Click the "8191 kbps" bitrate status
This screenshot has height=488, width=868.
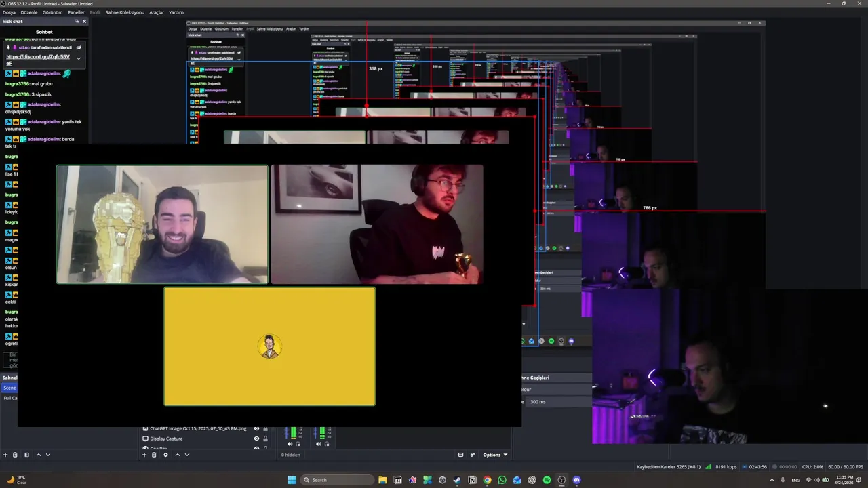(x=726, y=466)
